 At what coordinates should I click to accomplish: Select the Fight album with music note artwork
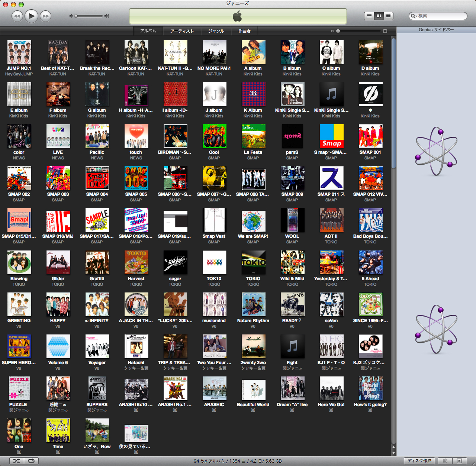(x=292, y=346)
